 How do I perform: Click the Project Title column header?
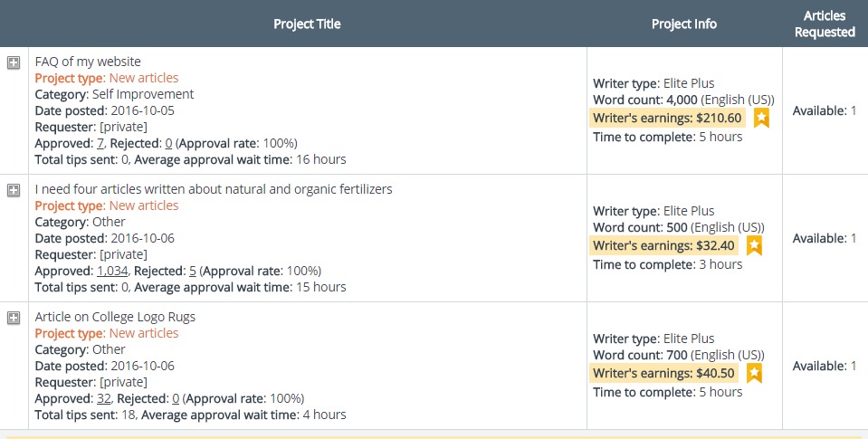(x=307, y=24)
